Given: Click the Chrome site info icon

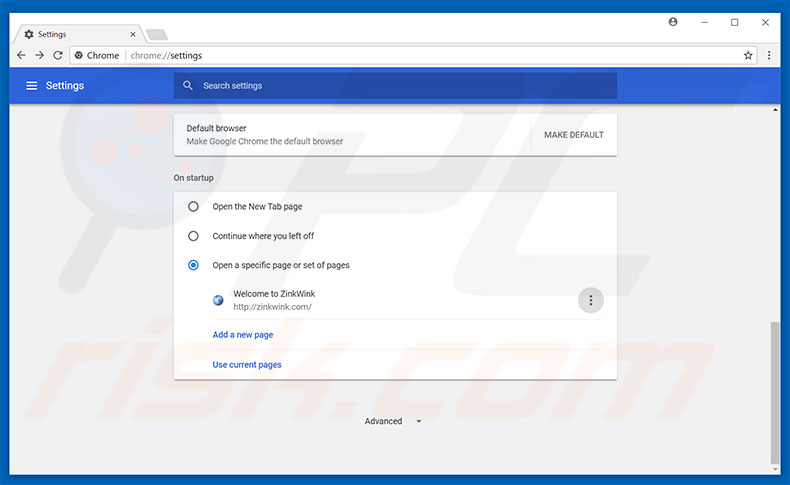Looking at the screenshot, I should [79, 55].
